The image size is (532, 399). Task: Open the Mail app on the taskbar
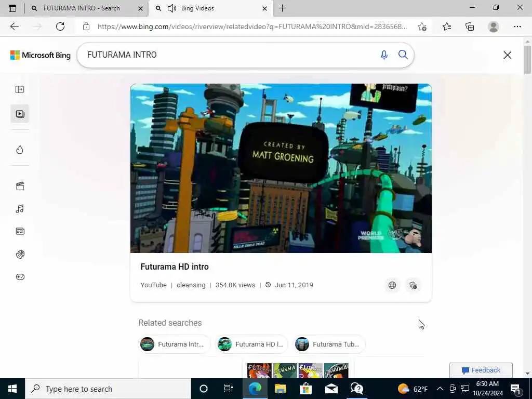coord(331,389)
